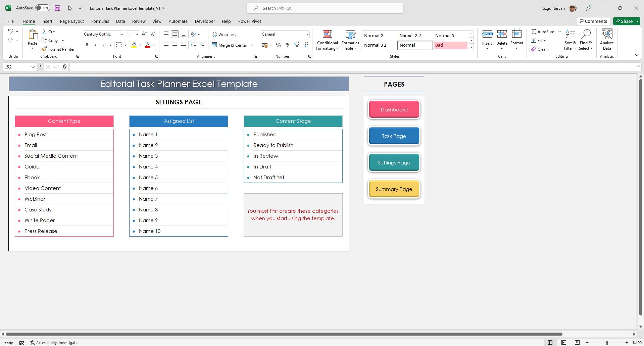Open the Fill Color dropdown arrow

140,45
